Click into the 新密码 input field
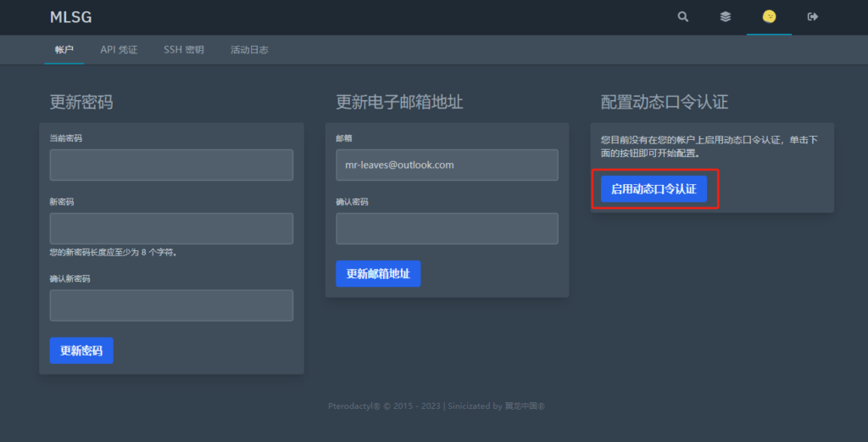Screen dimensions: 868x442 click(171, 228)
